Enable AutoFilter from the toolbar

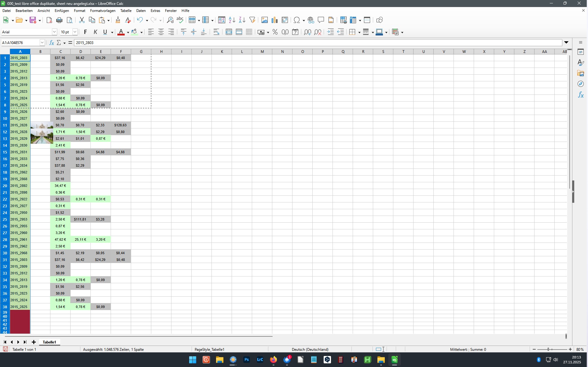click(252, 20)
